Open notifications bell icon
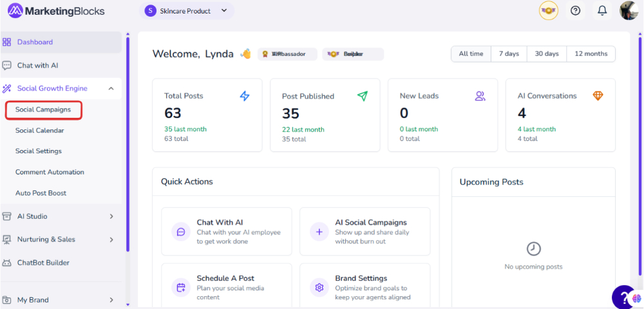The image size is (644, 309). tap(602, 10)
